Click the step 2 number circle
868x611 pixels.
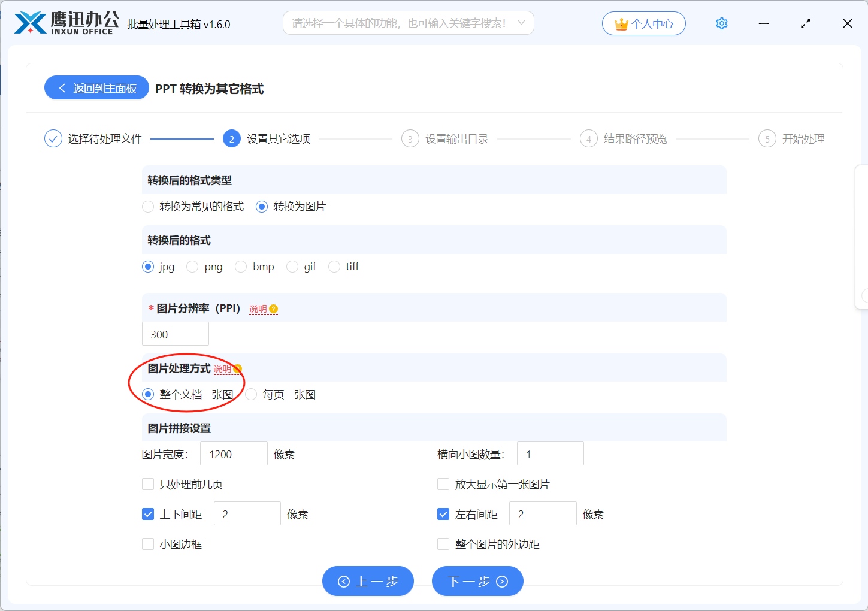(232, 139)
